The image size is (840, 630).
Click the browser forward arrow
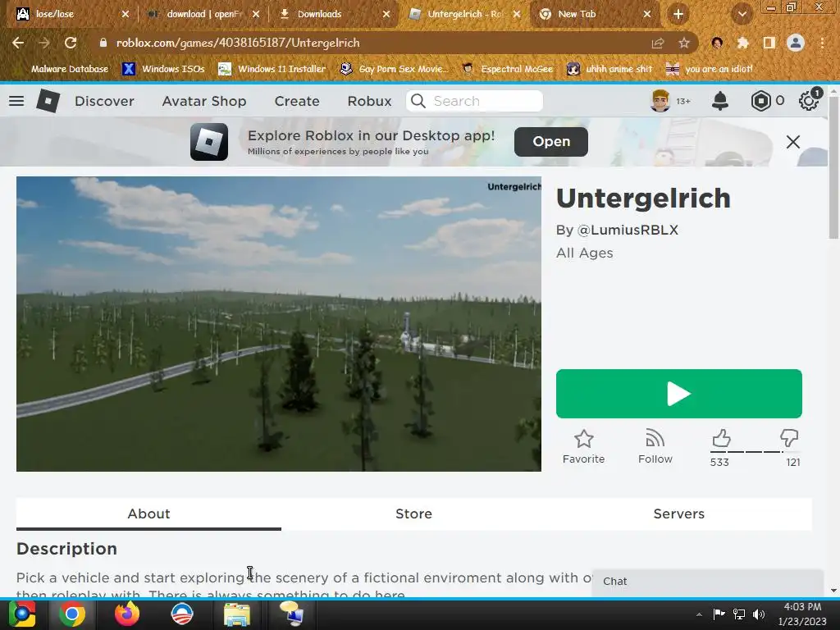pyautogui.click(x=44, y=43)
